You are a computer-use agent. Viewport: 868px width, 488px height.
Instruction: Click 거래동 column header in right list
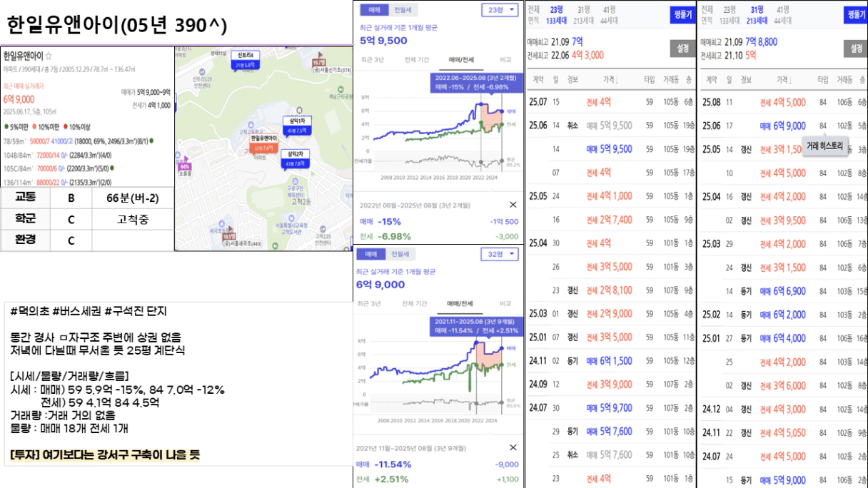(x=845, y=80)
